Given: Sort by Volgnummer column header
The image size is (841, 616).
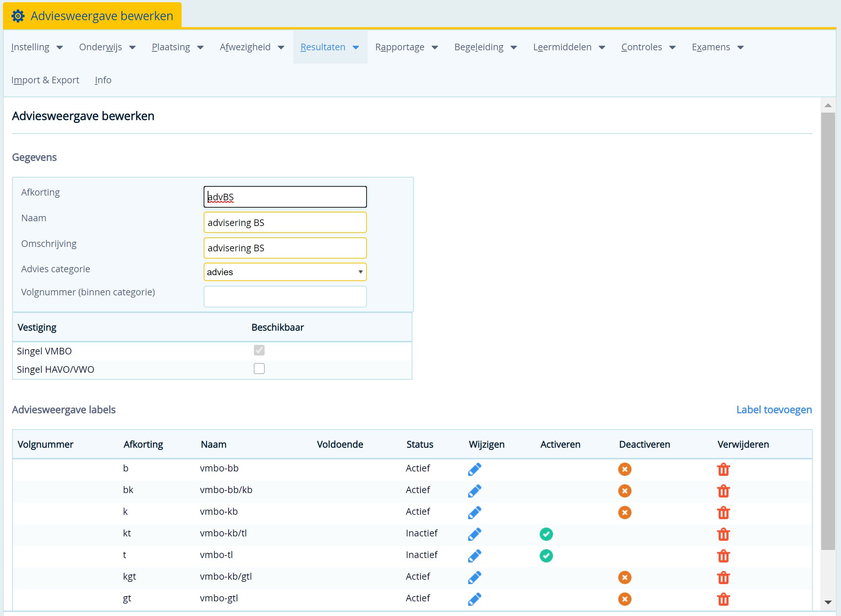Looking at the screenshot, I should pos(45,444).
